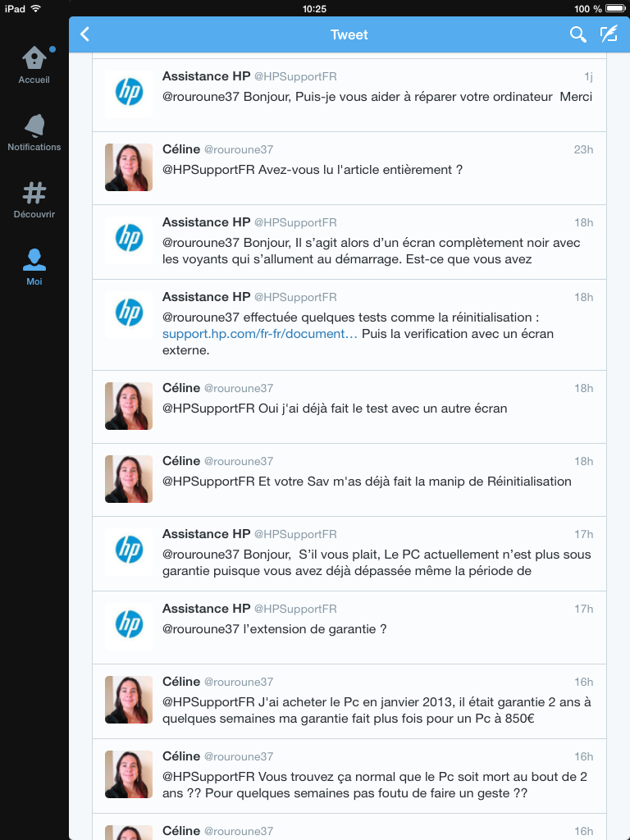Open Céline's profile photo on the 23h tweet
Viewport: 630px width, 840px height.
coord(129,167)
